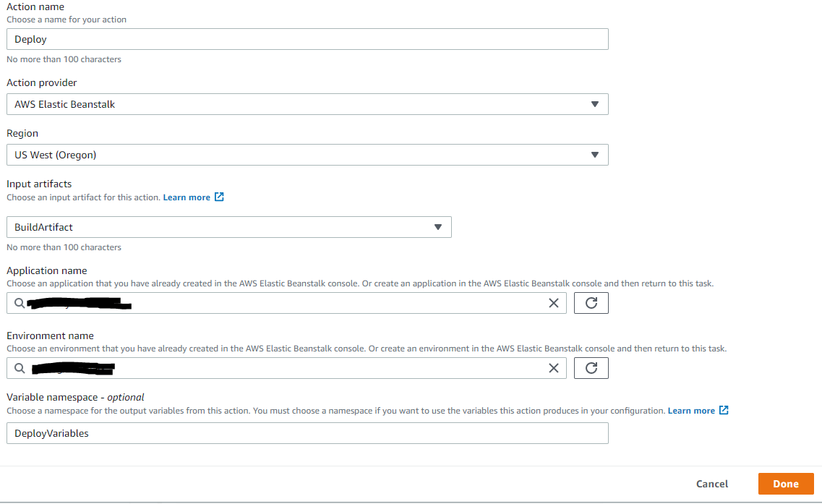Click the search icon in Environment name
This screenshot has width=822, height=504.
[x=20, y=368]
